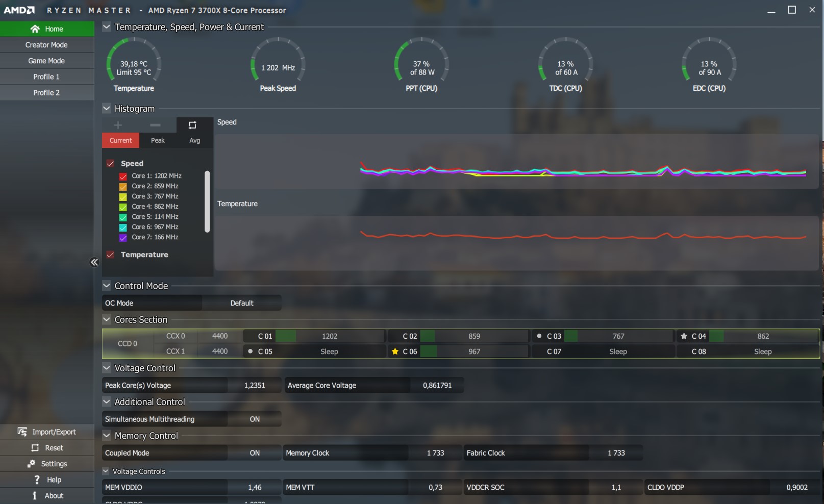Switch to Creator Mode profile

point(47,45)
